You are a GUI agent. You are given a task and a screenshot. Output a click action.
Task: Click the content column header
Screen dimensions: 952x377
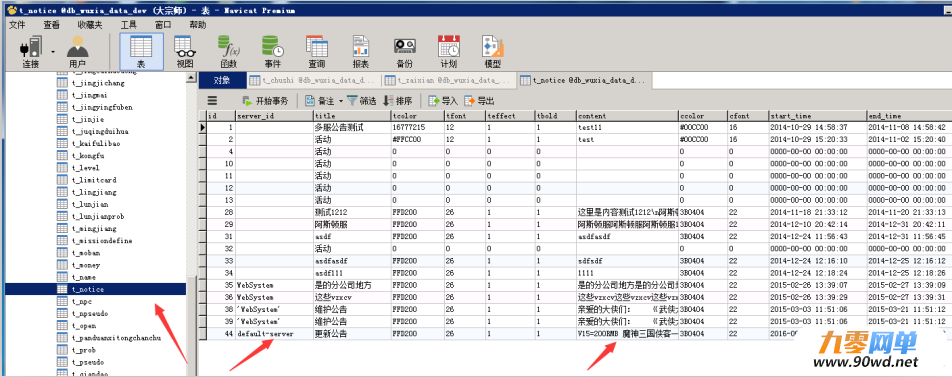(627, 116)
